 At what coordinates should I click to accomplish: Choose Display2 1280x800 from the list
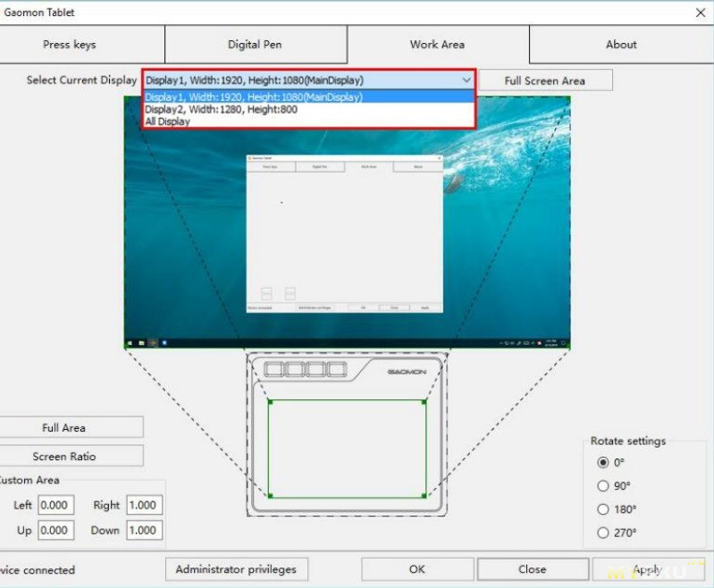click(x=222, y=110)
